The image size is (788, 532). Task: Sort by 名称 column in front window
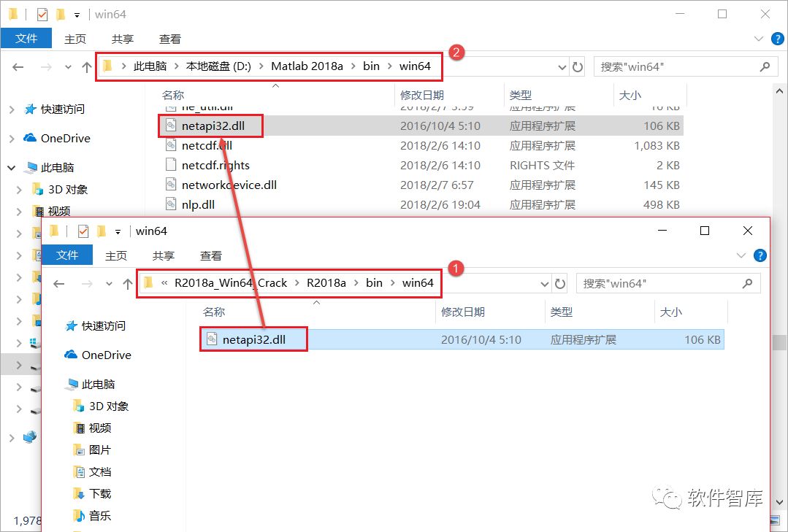click(214, 312)
